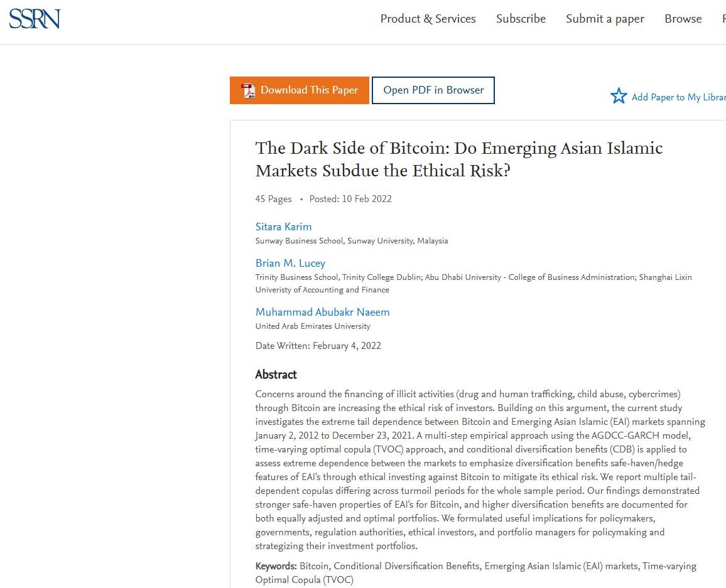Select Submit a paper in navigation
The image size is (726, 588).
[605, 19]
